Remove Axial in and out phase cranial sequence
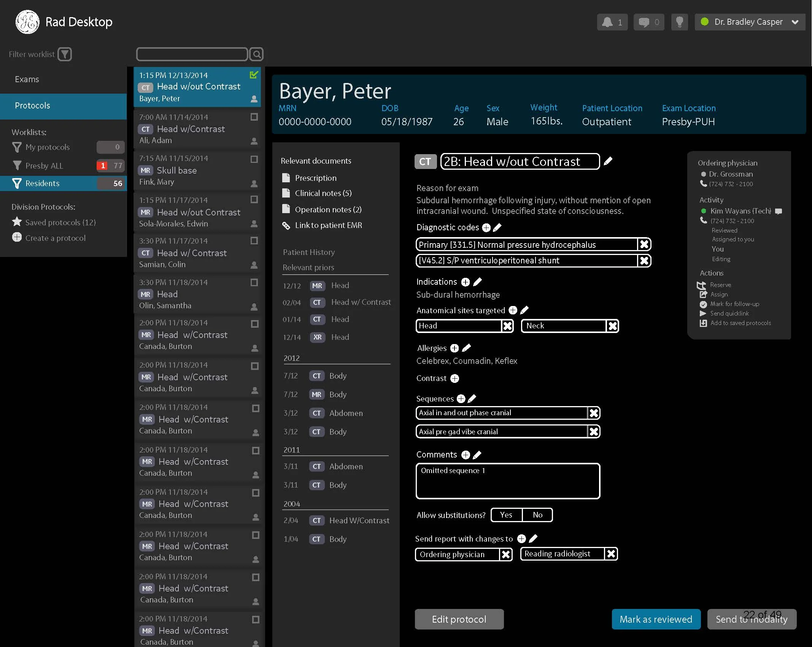Screen dimensions: 812x647 coord(594,413)
